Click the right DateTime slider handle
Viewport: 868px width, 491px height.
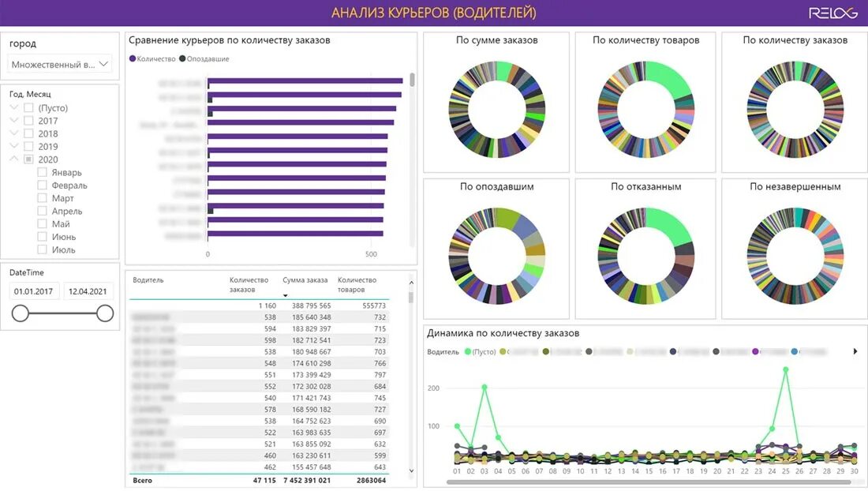click(105, 313)
